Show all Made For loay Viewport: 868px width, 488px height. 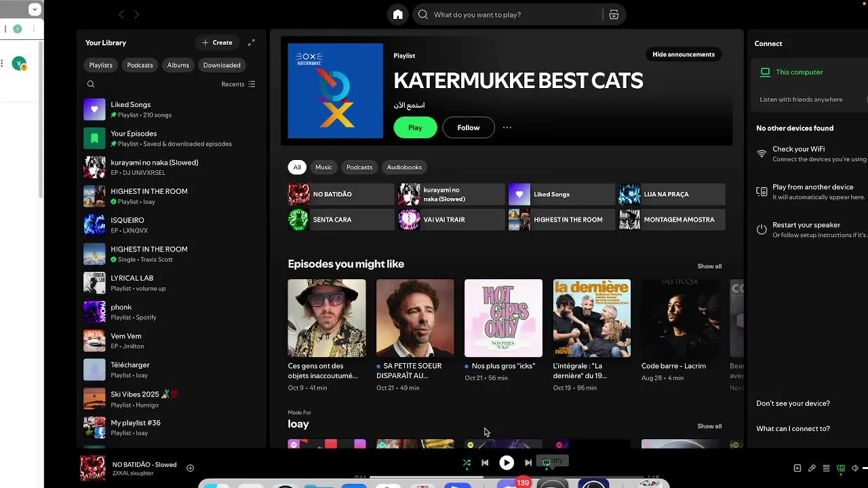pyautogui.click(x=709, y=426)
